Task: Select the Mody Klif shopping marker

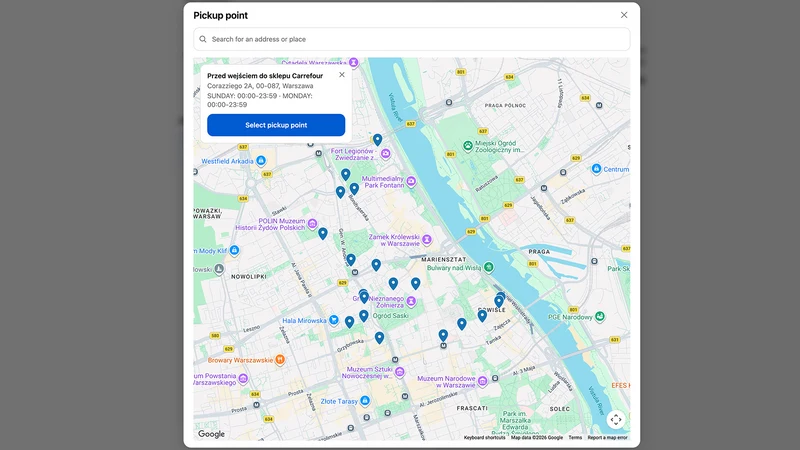Action: click(x=234, y=251)
